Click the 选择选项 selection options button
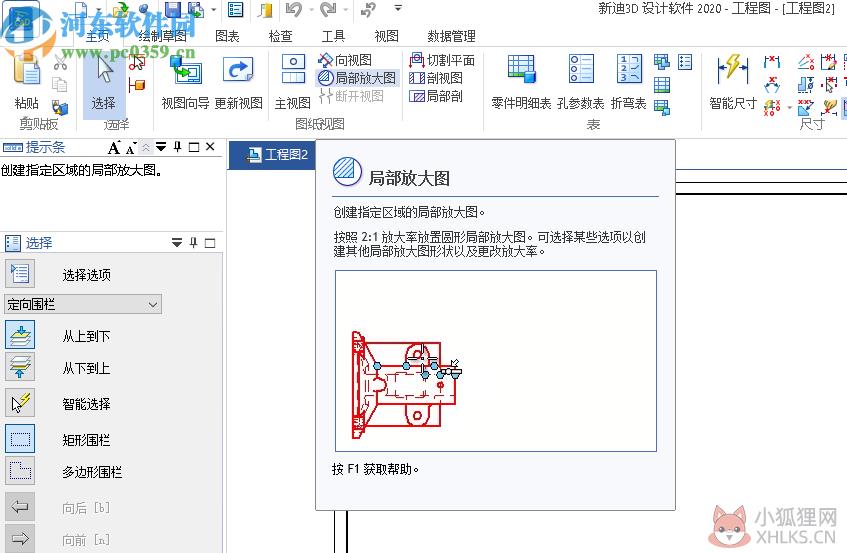847x553 pixels. (21, 274)
